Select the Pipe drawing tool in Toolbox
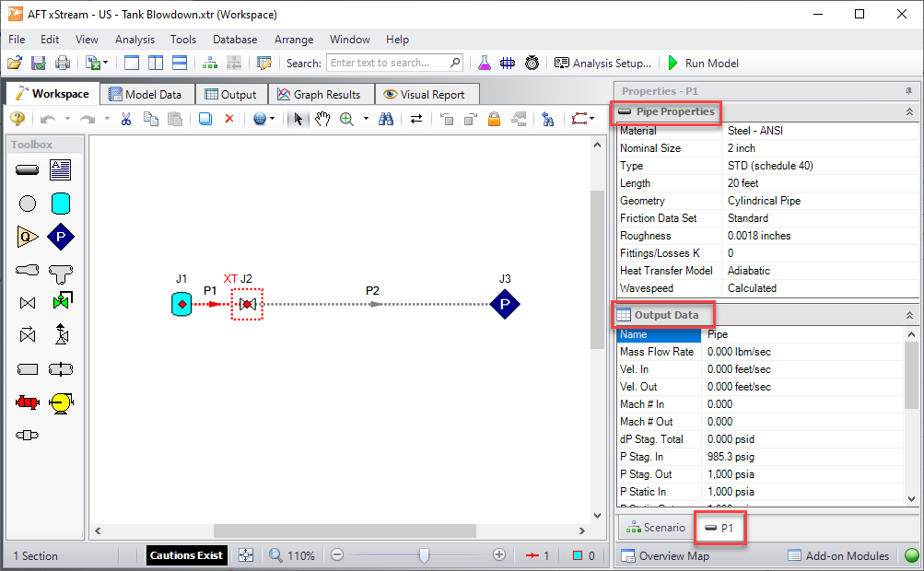 27,169
